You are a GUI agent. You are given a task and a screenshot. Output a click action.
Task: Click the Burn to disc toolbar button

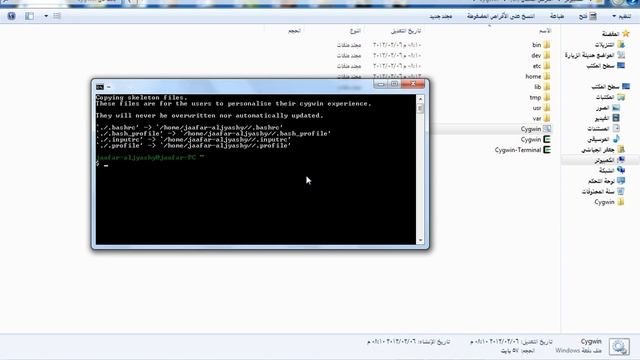[500, 16]
